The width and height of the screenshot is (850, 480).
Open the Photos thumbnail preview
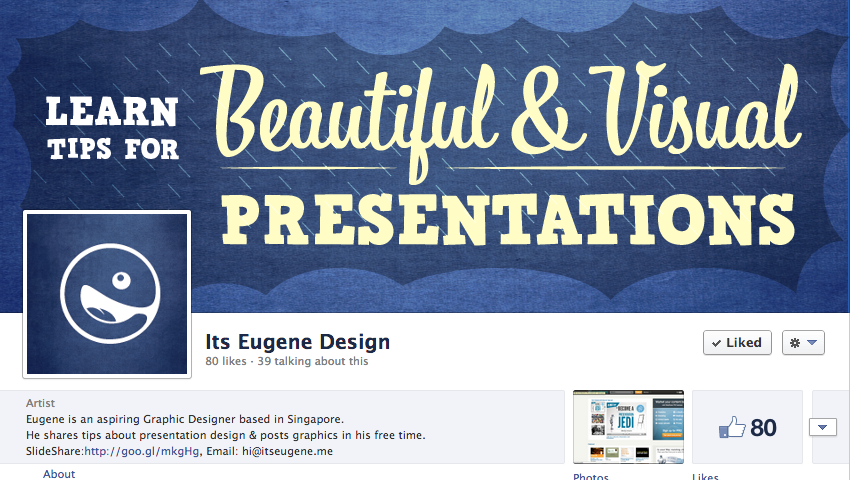(627, 427)
